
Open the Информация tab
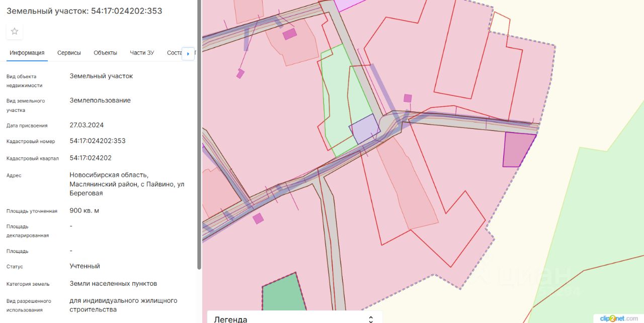(27, 53)
